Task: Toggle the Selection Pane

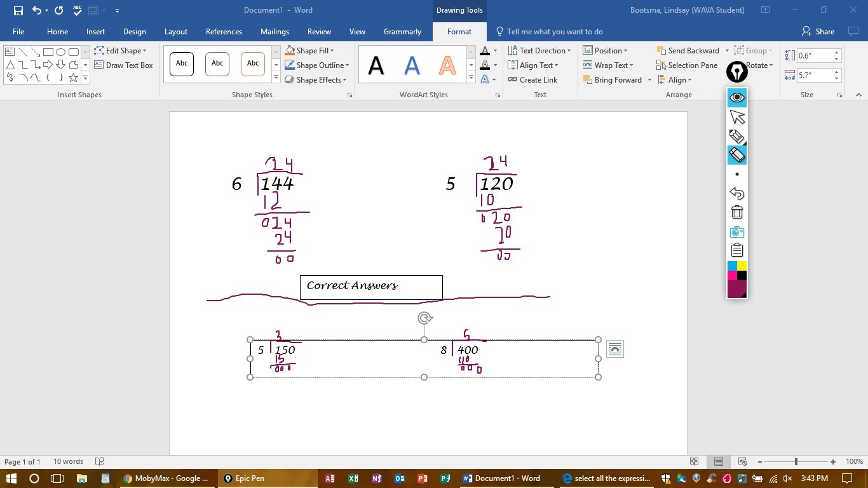Action: [686, 65]
